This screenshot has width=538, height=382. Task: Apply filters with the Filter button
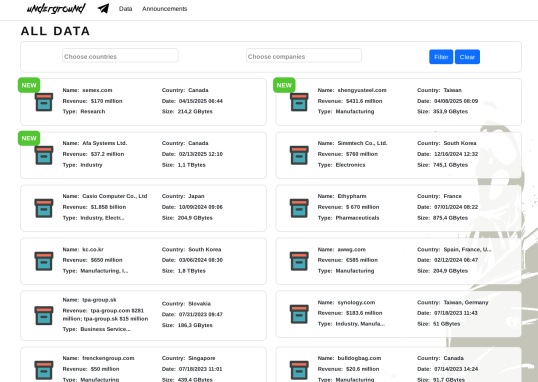point(441,57)
